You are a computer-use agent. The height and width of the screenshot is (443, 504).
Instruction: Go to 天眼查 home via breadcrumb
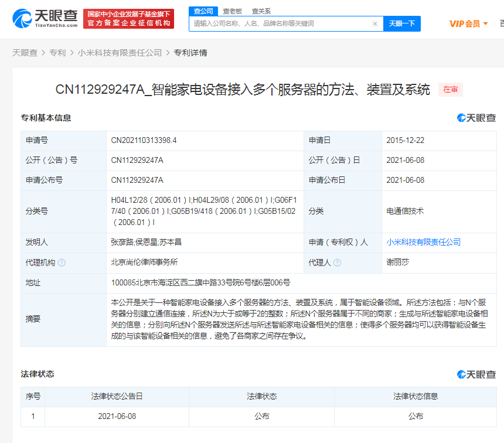(25, 53)
